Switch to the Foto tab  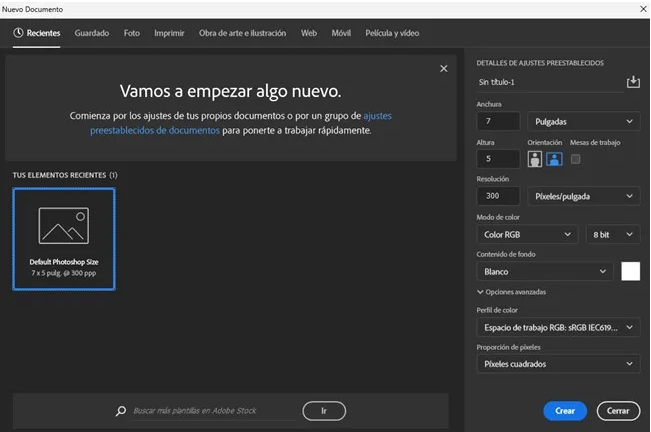(132, 33)
